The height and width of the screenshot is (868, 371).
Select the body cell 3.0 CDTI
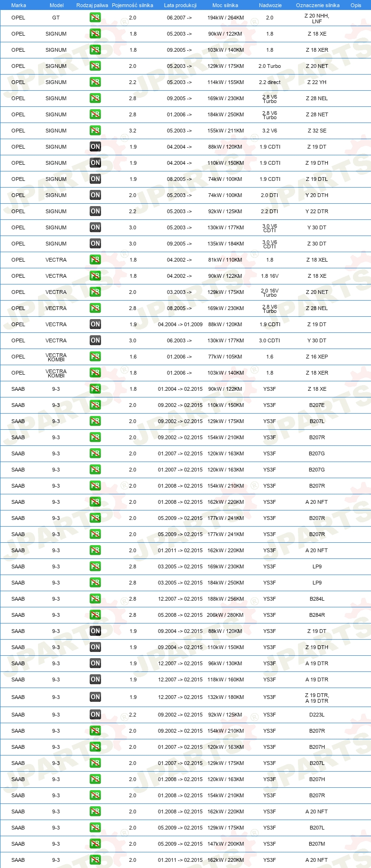click(x=269, y=340)
